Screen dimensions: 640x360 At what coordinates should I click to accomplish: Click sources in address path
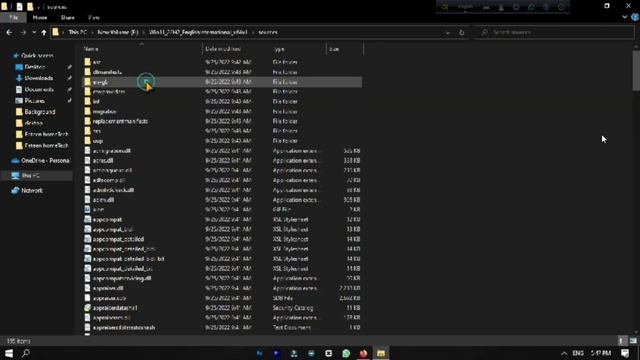(x=268, y=32)
